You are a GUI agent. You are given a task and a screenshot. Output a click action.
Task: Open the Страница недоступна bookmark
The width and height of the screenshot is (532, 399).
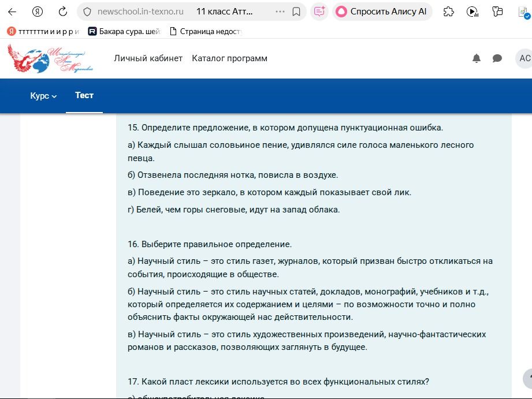(205, 32)
